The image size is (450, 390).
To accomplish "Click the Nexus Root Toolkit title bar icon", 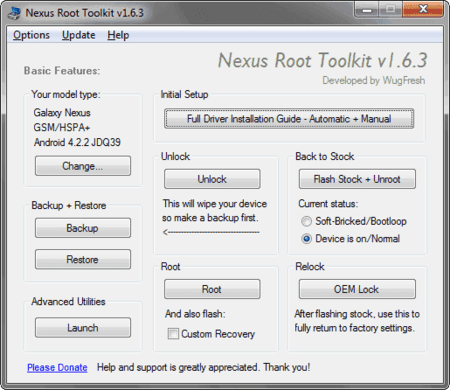I will [15, 13].
